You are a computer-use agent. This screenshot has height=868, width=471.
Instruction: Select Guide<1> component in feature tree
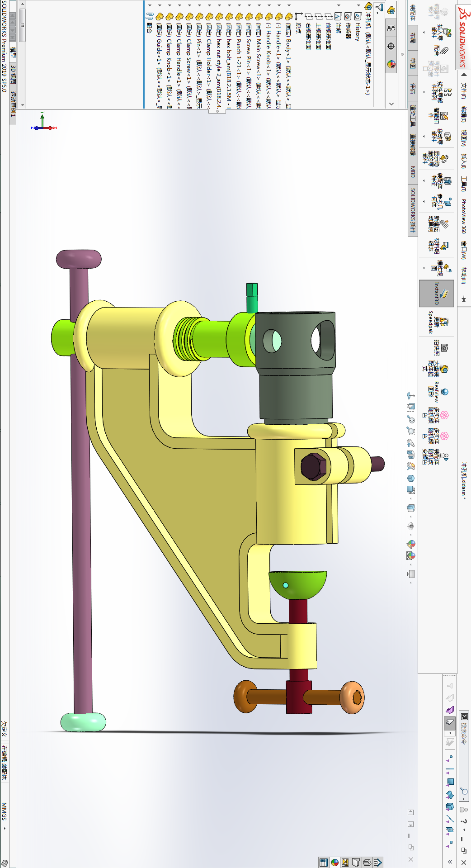[x=159, y=60]
